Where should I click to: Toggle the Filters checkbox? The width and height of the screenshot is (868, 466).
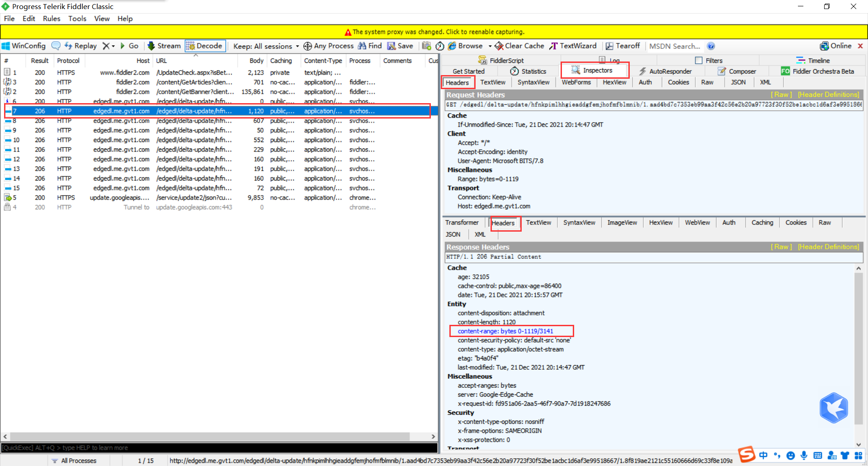click(x=698, y=60)
